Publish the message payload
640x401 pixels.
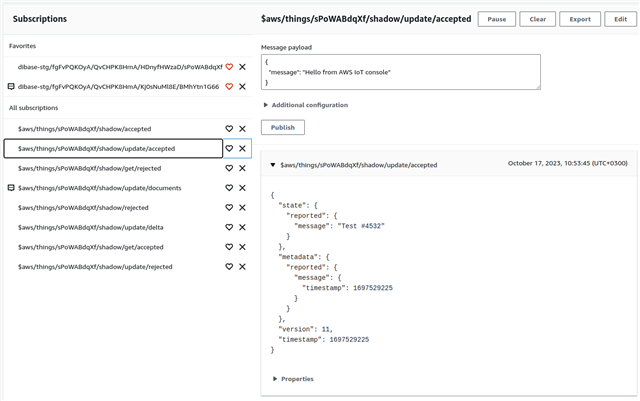click(282, 127)
